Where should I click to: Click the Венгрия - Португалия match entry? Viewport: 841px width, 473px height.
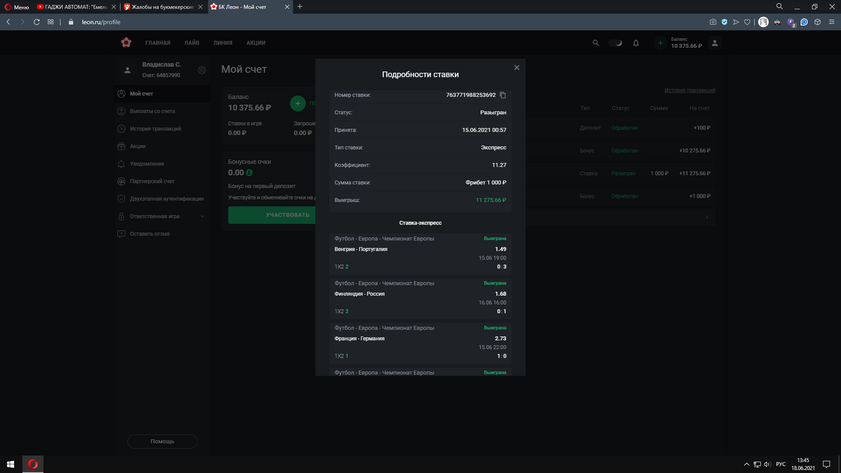point(420,253)
